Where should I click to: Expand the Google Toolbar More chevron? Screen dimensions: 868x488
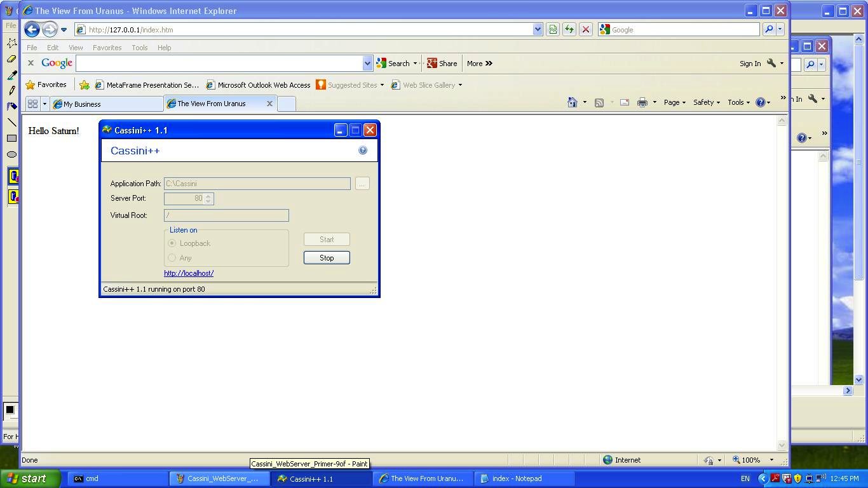(480, 64)
